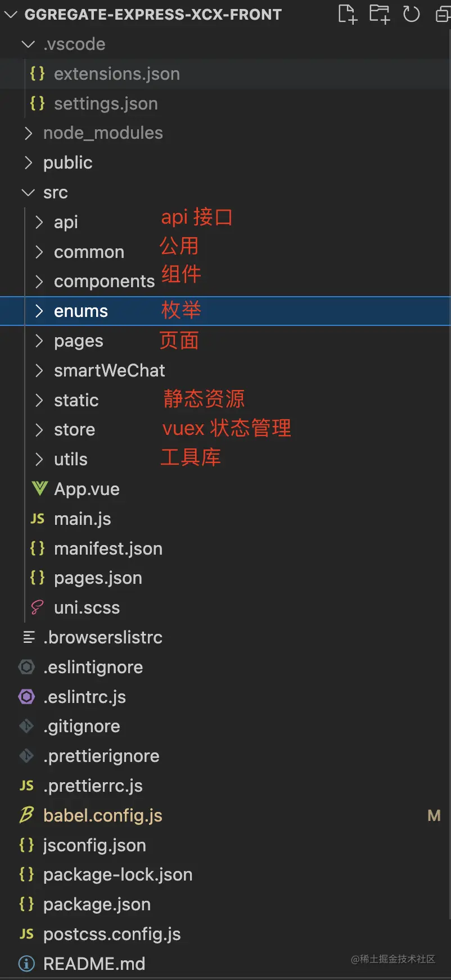The image size is (451, 980).
Task: Click the New File icon
Action: 348,14
